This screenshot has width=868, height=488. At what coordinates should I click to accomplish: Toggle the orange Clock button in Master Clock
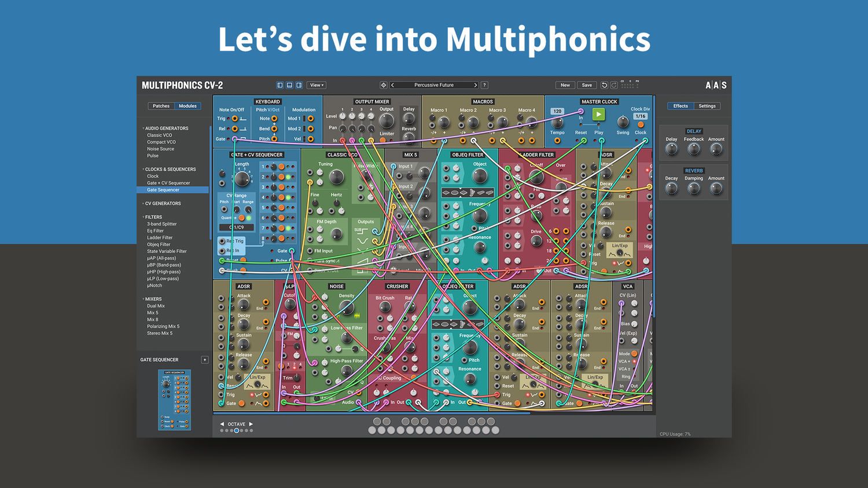point(641,124)
